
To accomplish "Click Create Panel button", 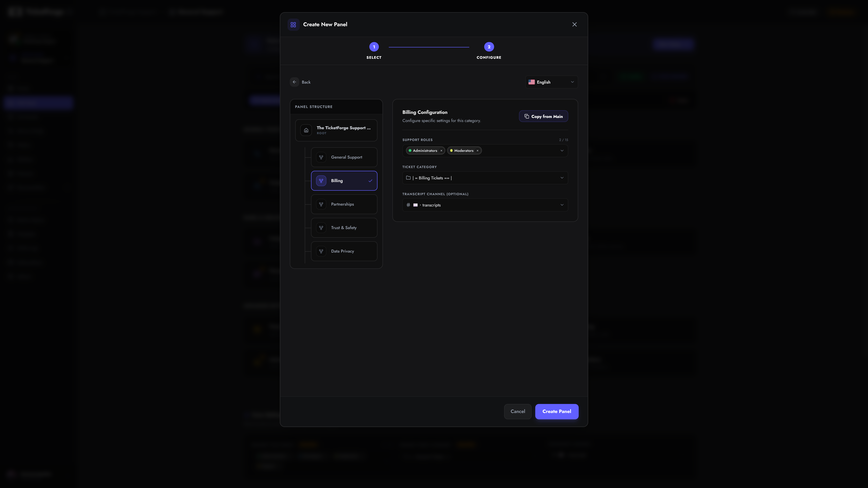I will tap(557, 411).
